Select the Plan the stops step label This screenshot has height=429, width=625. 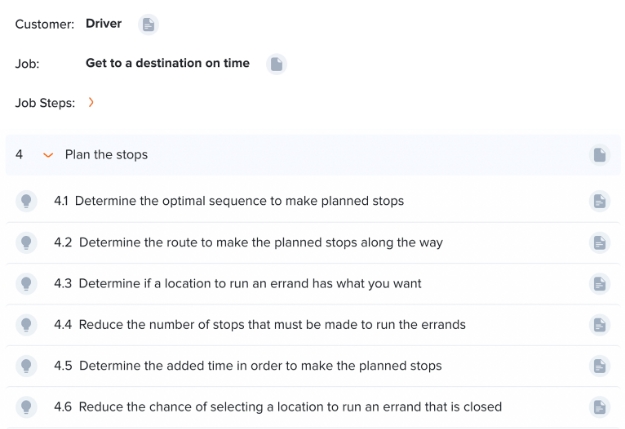pos(106,155)
